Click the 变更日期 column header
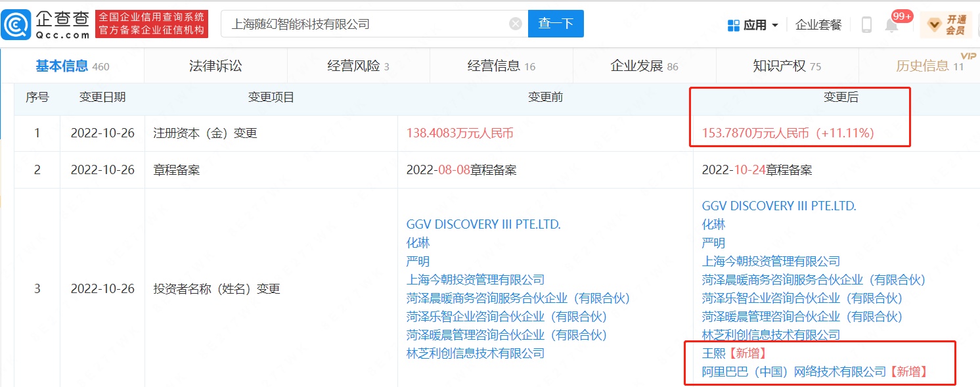 [x=102, y=97]
